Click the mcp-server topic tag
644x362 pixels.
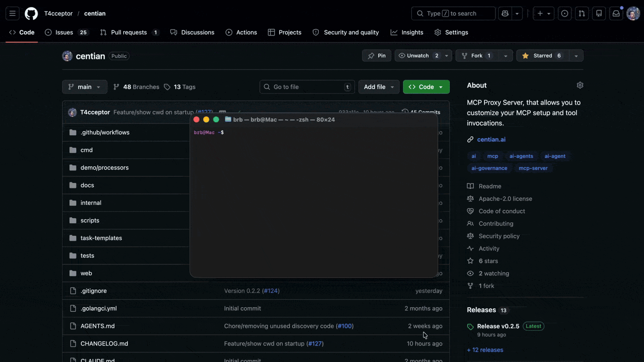(533, 168)
